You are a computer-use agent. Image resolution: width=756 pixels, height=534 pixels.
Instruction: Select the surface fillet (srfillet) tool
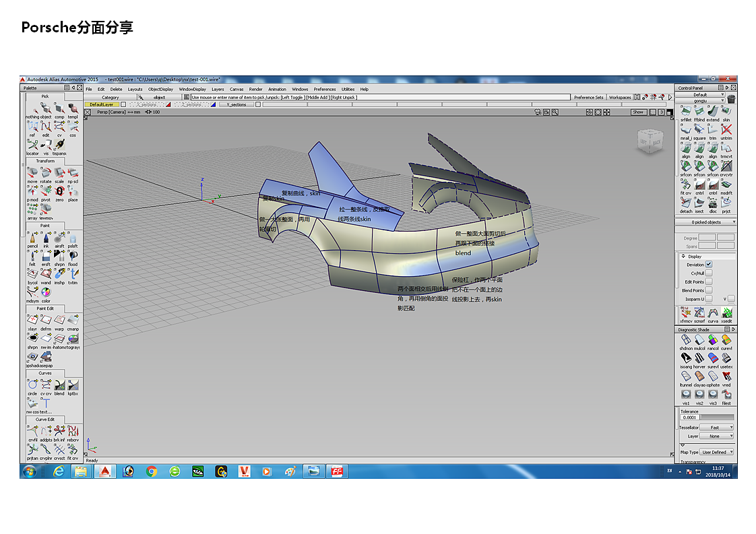coord(686,112)
